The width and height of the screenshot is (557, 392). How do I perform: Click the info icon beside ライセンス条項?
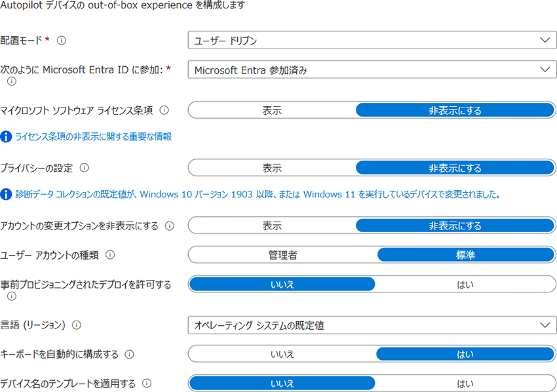(164, 110)
